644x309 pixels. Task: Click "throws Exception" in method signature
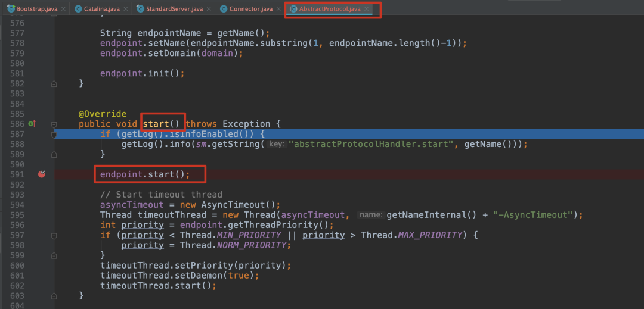pyautogui.click(x=228, y=124)
